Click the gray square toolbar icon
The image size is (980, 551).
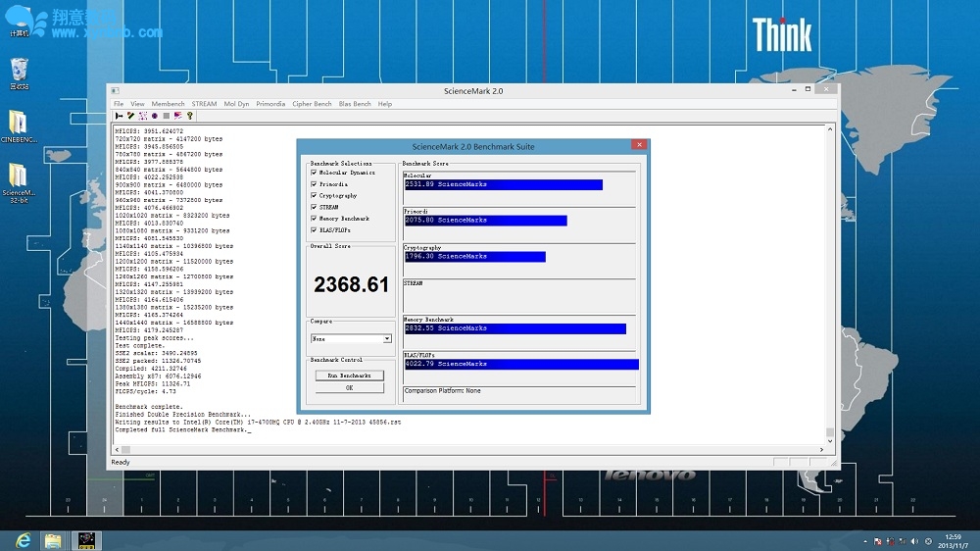point(167,116)
